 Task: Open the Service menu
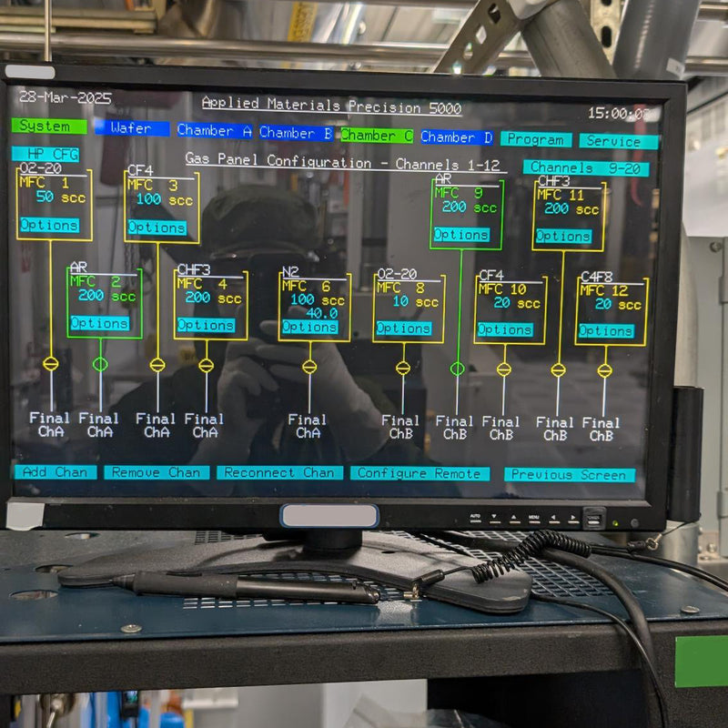click(615, 142)
